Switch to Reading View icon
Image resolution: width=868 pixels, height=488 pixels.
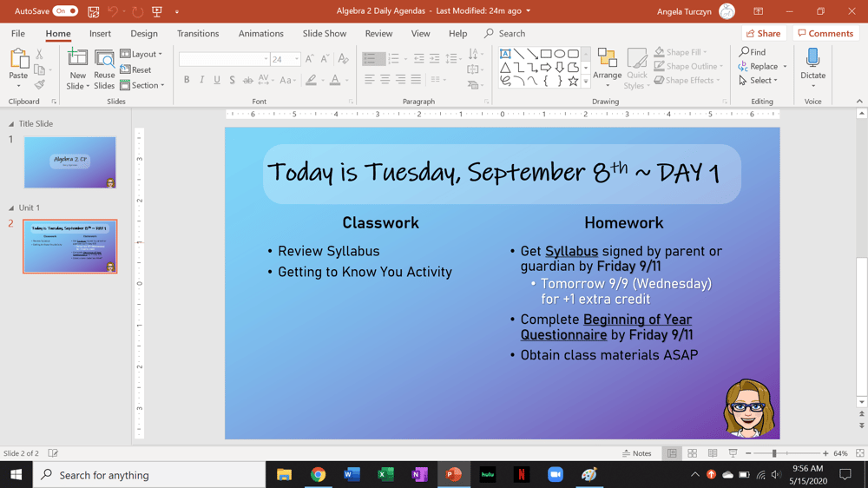pos(713,453)
